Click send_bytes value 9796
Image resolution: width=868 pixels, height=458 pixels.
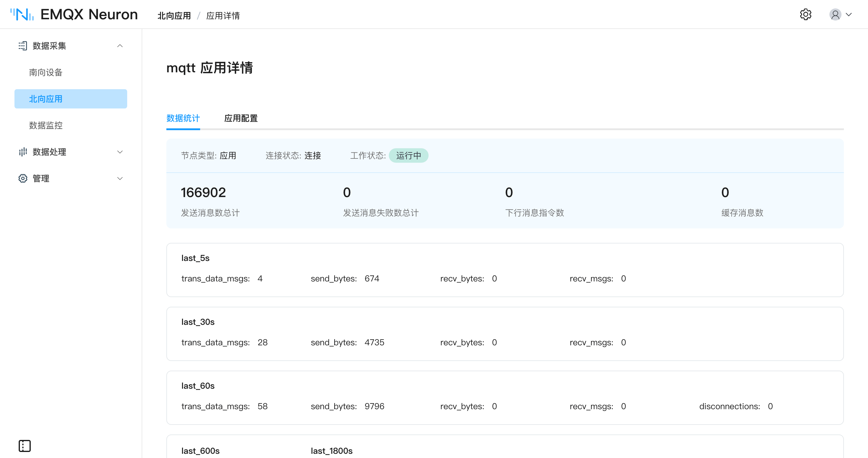click(x=374, y=406)
